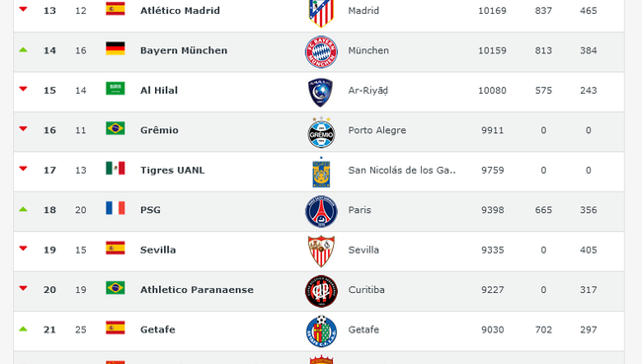Click the Sevilla club crest
Viewport: 642px width, 364px height.
[321, 252]
